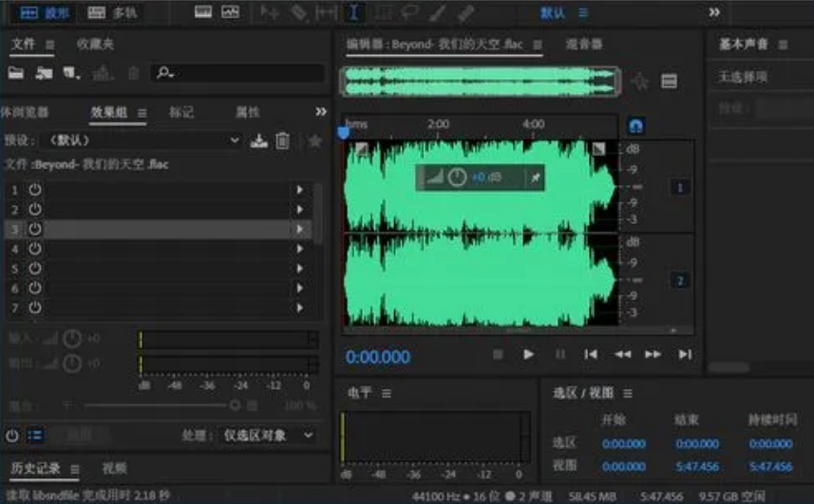
Task: Toggle power for effect slot 4
Action: pyautogui.click(x=35, y=249)
